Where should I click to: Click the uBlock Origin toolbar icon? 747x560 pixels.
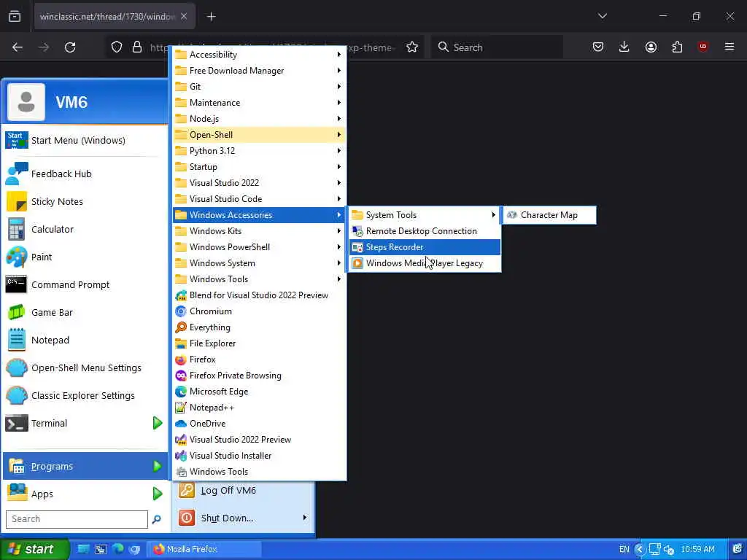tap(703, 47)
